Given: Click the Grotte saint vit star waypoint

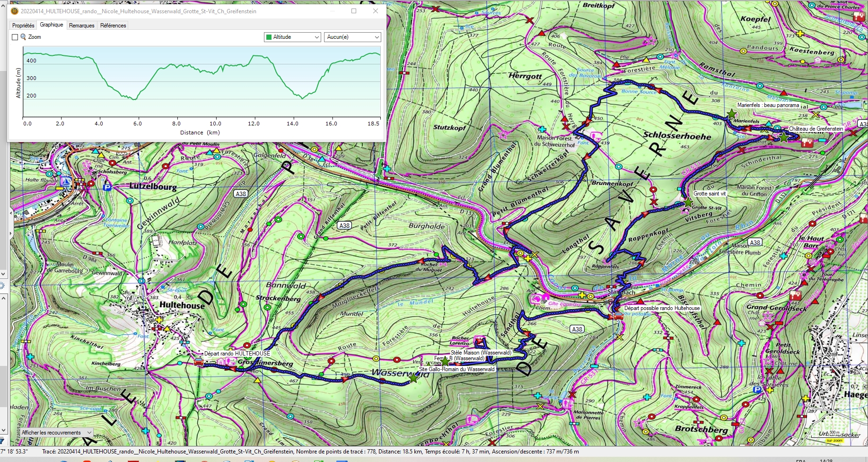Looking at the screenshot, I should pyautogui.click(x=688, y=203).
